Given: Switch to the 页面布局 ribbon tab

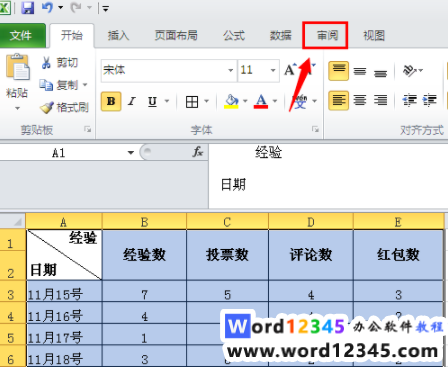Looking at the screenshot, I should (176, 35).
